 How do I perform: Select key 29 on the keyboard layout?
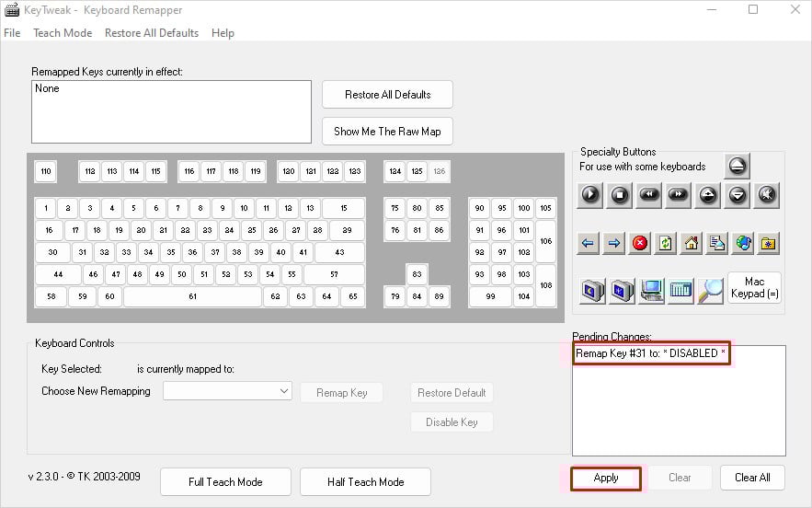pyautogui.click(x=347, y=230)
